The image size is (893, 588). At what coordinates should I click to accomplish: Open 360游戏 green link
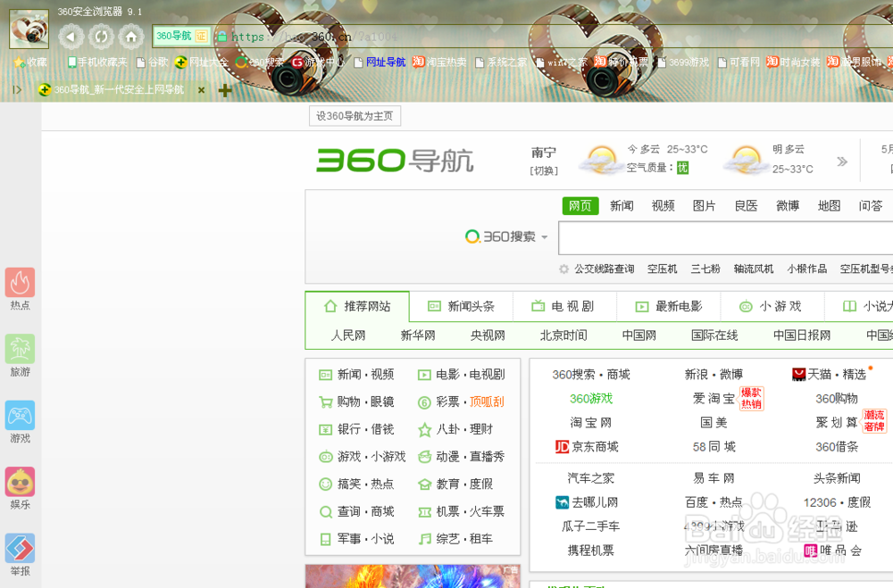point(591,399)
